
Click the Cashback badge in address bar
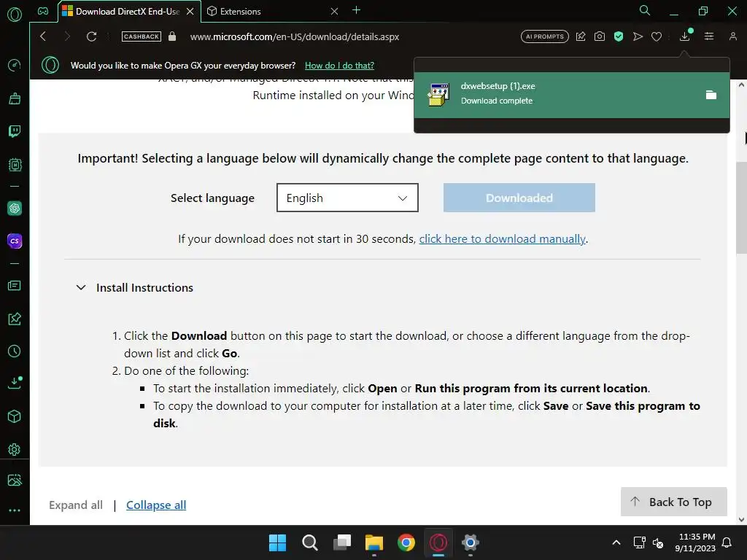pos(141,36)
